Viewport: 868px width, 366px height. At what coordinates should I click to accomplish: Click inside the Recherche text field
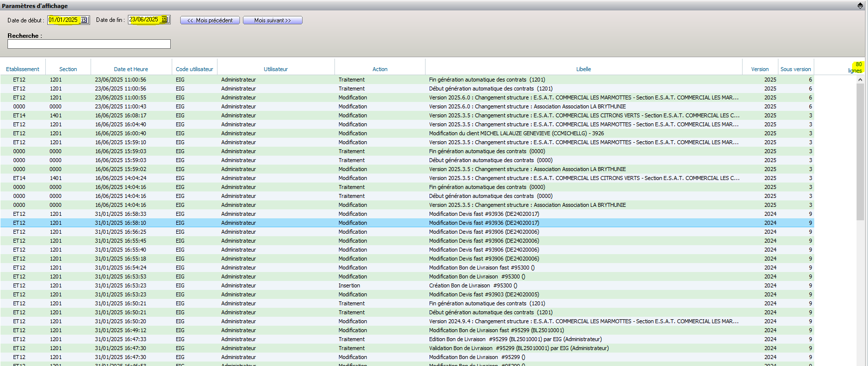(89, 44)
